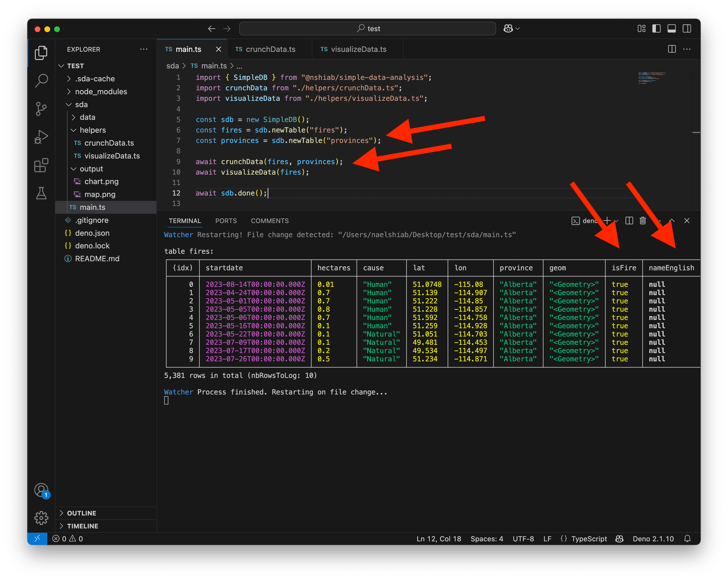Open the Copilot chat icon in title bar
The image size is (728, 581).
click(508, 29)
